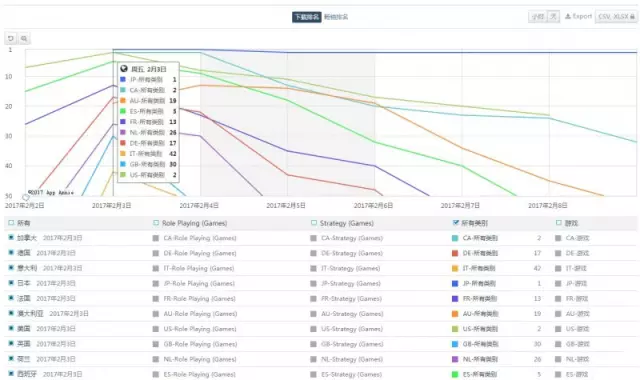Select the 天 granularity button
The image size is (640, 380).
(x=553, y=16)
